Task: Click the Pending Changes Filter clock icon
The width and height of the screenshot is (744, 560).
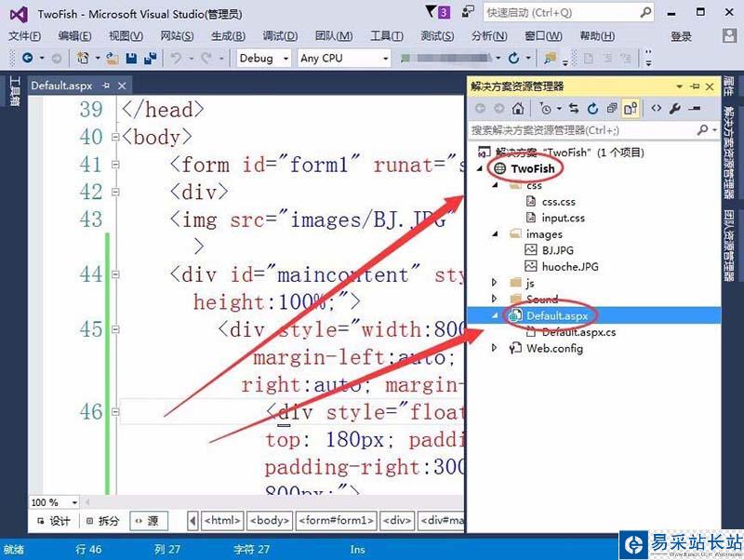Action: pyautogui.click(x=545, y=109)
